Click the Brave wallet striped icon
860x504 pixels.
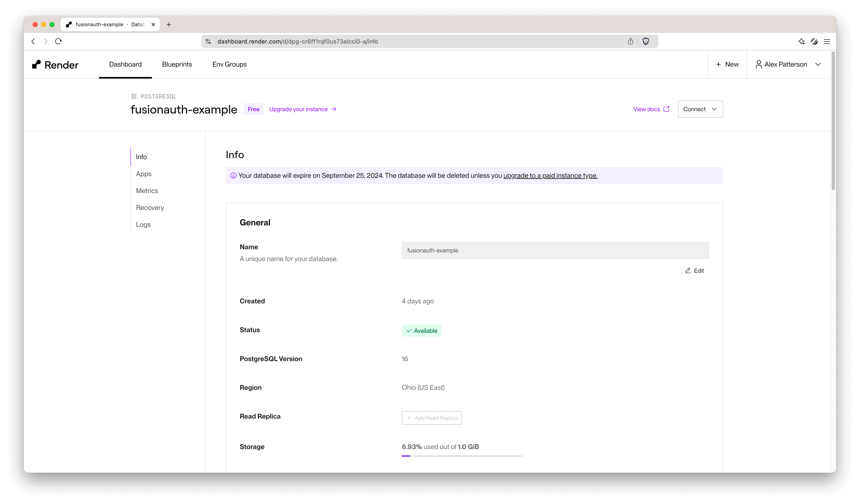click(814, 41)
